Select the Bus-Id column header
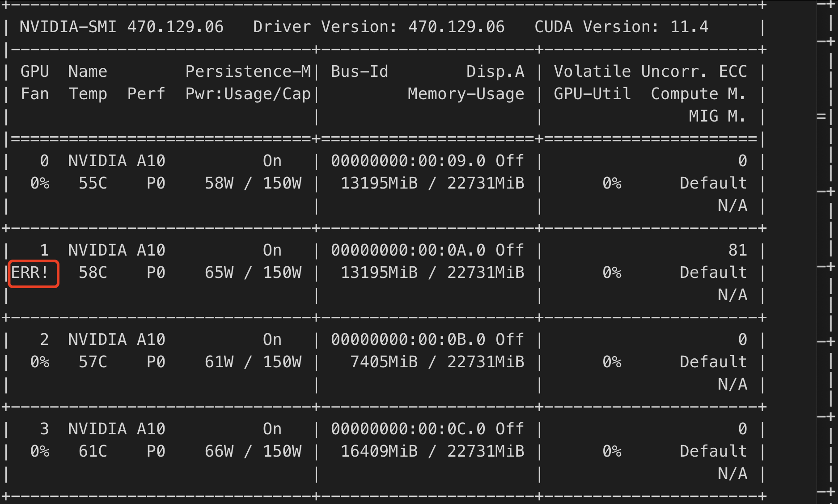Screen dimensions: 838x504 [360, 71]
